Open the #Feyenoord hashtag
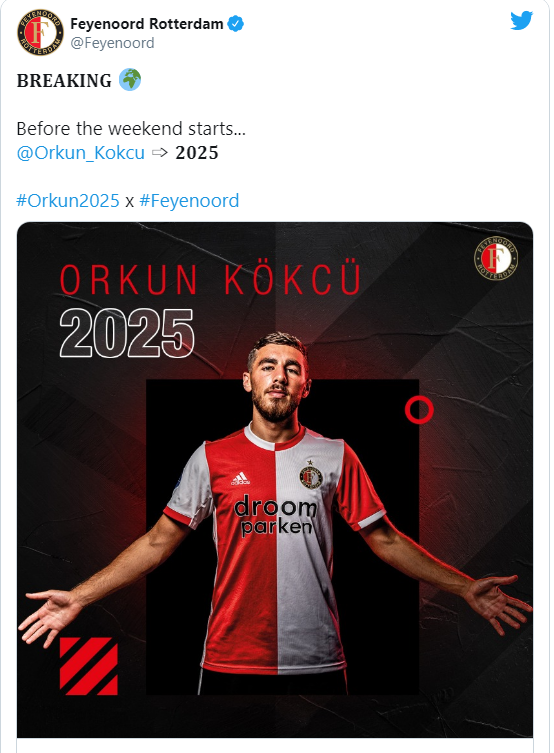The image size is (554, 753). point(189,201)
